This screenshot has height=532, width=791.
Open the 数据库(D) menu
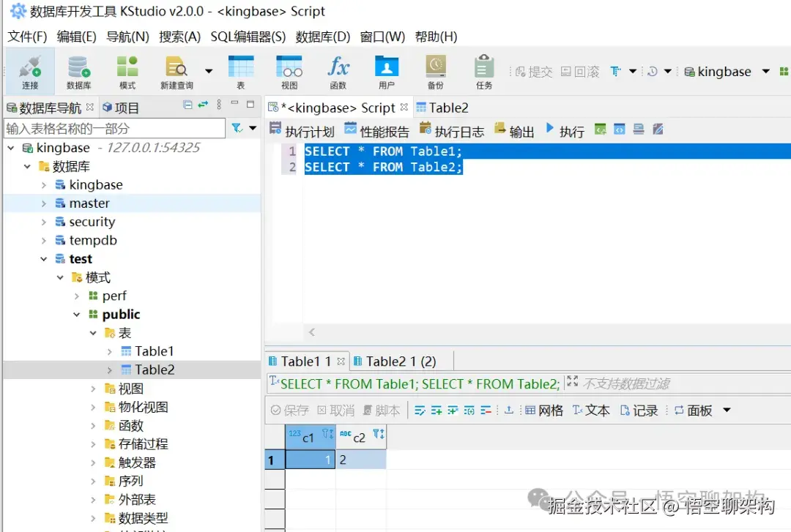click(322, 37)
